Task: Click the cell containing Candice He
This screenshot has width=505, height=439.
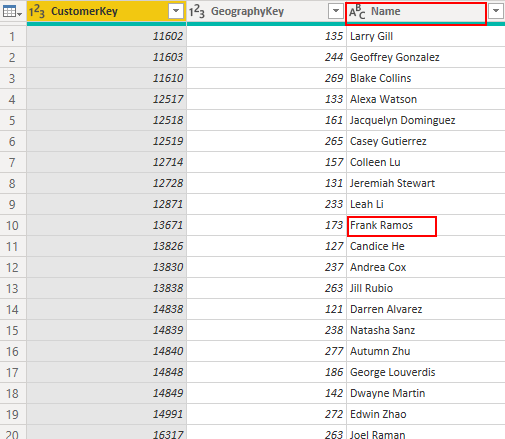Action: coord(426,246)
